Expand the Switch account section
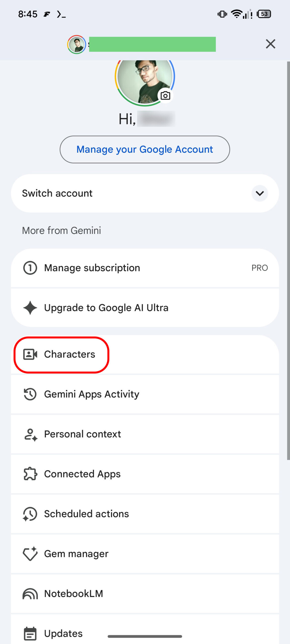 [260, 193]
